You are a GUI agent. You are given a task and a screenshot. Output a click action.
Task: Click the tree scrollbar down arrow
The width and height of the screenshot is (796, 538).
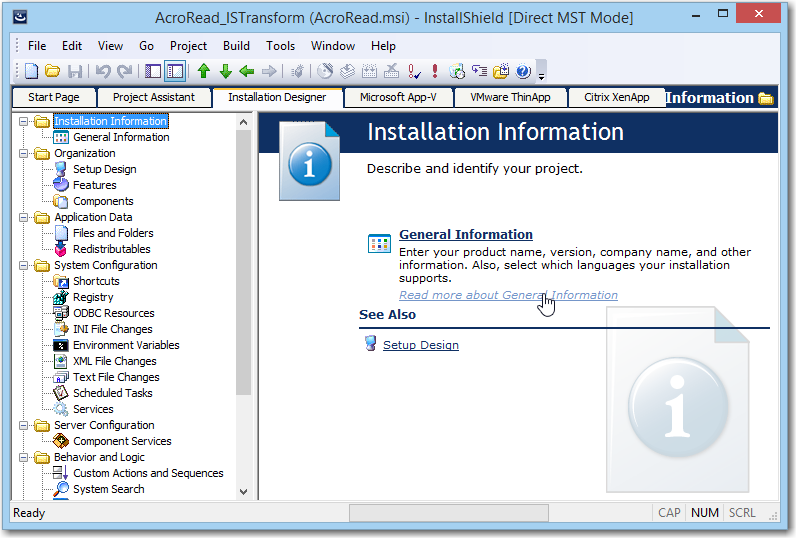244,491
